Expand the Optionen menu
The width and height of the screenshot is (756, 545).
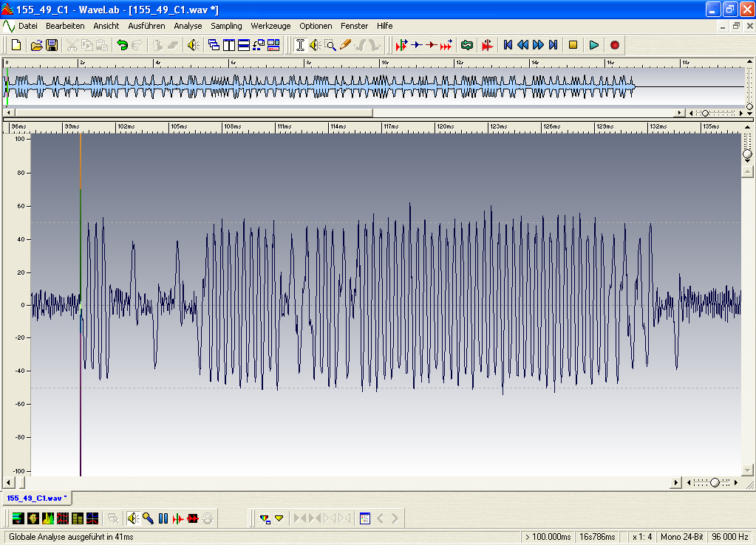coord(316,26)
